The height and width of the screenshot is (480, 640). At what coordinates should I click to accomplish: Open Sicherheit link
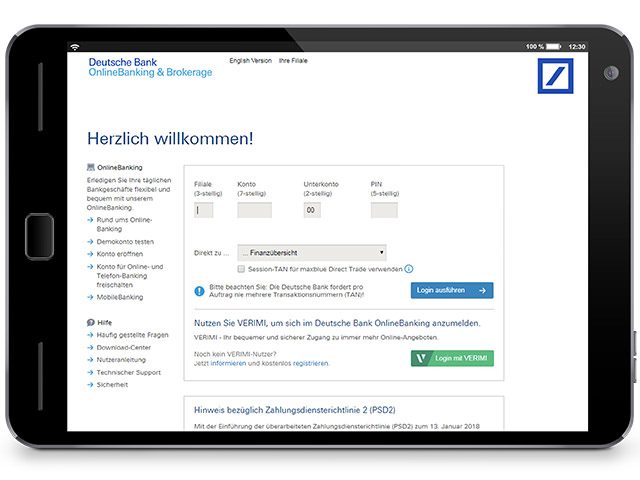point(112,384)
